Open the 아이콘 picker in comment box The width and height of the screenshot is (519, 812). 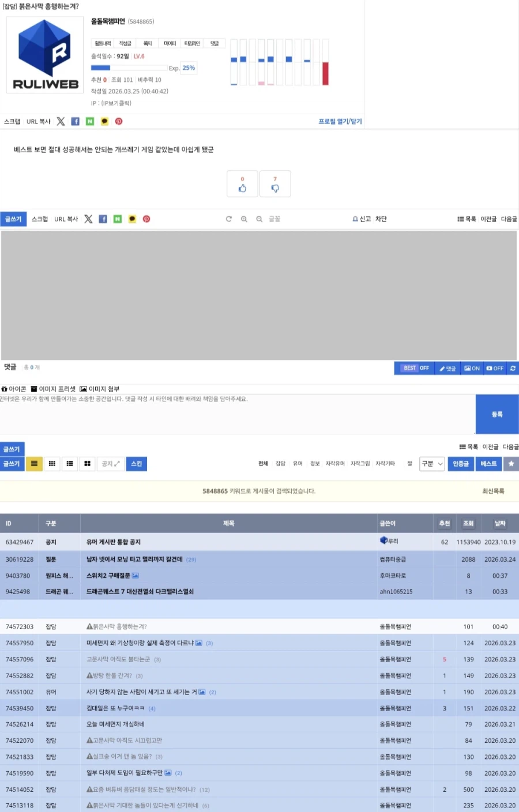click(x=13, y=388)
